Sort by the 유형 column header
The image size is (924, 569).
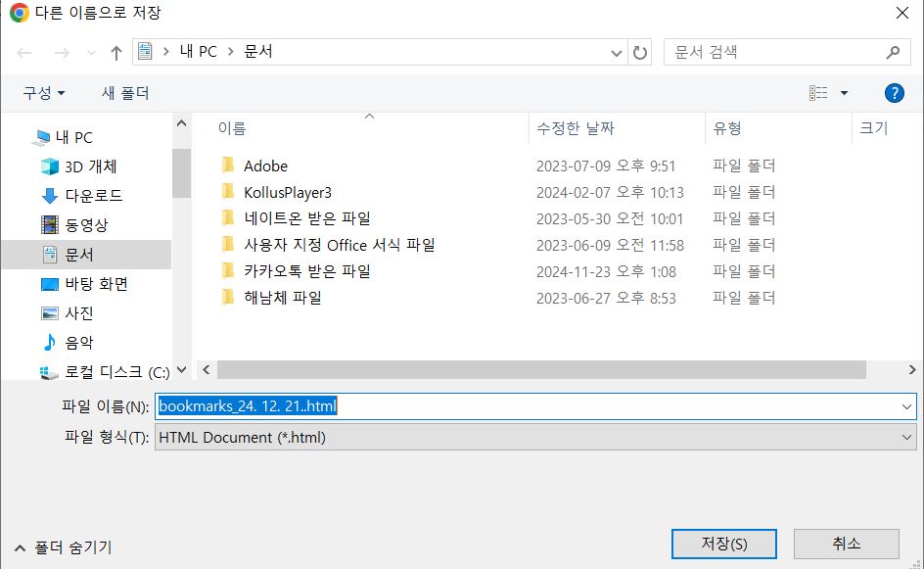click(727, 128)
